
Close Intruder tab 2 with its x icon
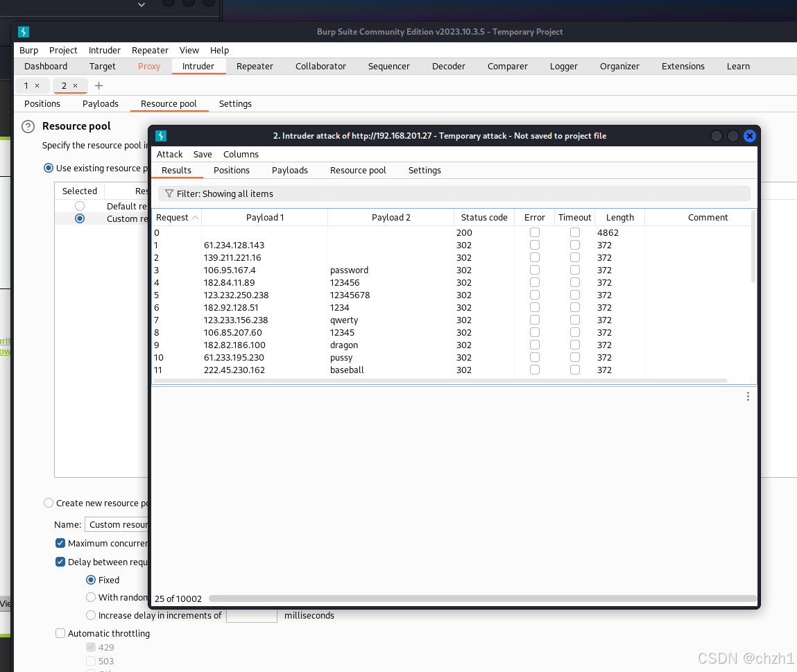pyautogui.click(x=75, y=85)
